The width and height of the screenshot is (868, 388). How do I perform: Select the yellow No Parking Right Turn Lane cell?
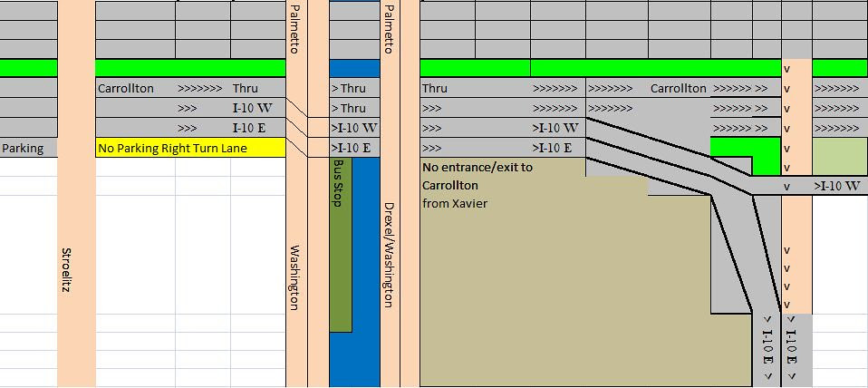pyautogui.click(x=190, y=148)
